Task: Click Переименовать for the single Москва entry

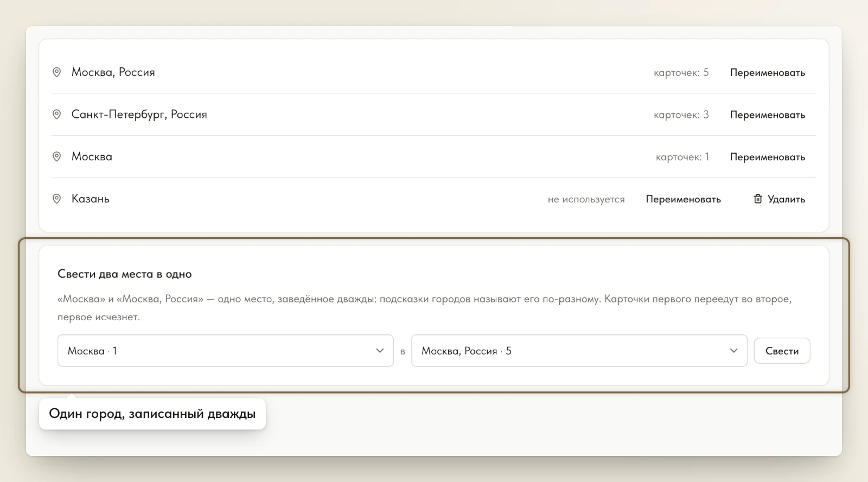Action: [x=767, y=157]
